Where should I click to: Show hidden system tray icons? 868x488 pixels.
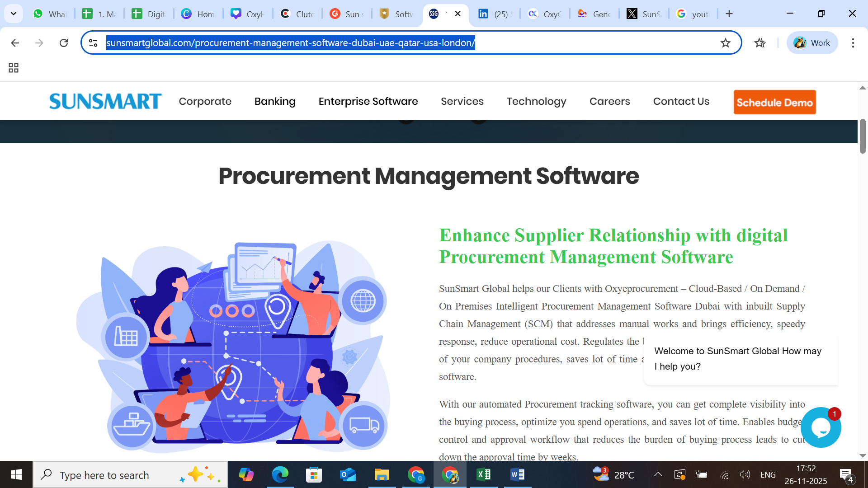tap(658, 474)
